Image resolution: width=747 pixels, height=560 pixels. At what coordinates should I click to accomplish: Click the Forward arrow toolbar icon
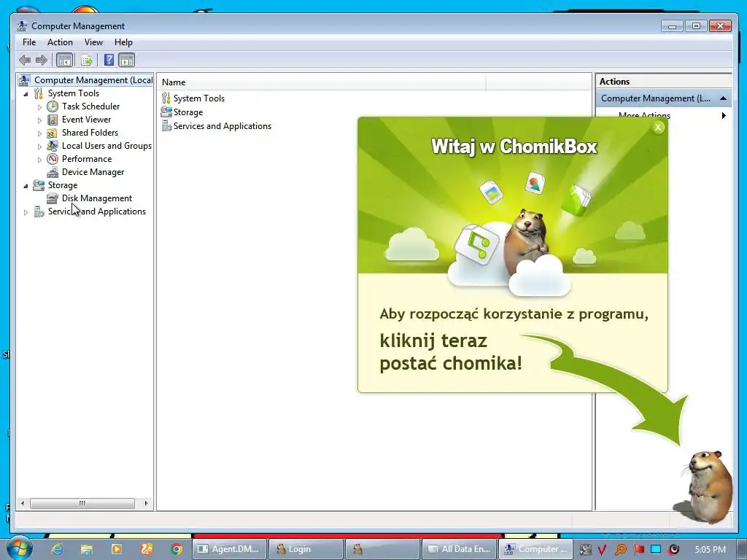click(42, 60)
